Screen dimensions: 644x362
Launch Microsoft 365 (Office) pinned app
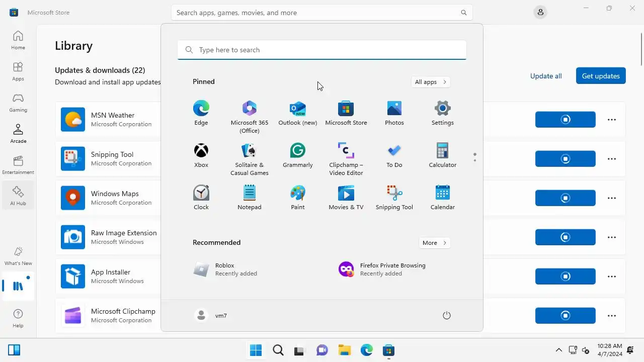(x=249, y=117)
